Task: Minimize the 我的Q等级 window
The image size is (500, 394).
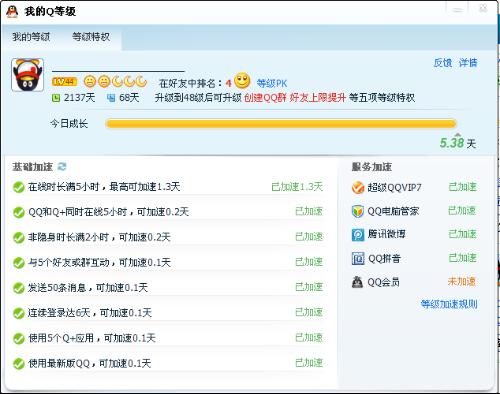Action: pyautogui.click(x=458, y=9)
